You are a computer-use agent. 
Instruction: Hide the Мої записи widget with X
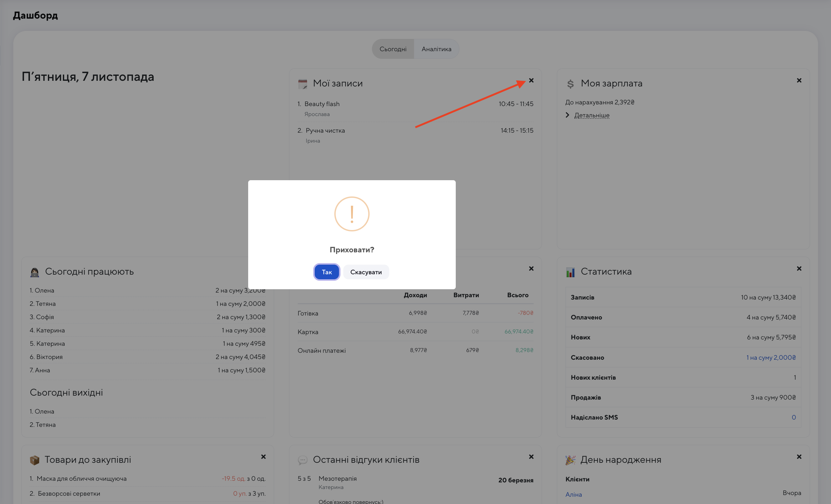[531, 80]
